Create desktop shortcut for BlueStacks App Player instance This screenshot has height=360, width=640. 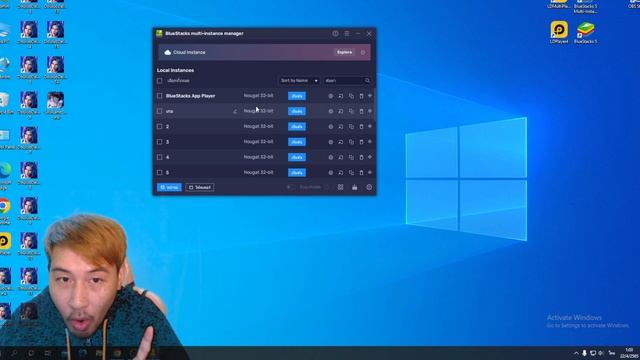[x=341, y=96]
